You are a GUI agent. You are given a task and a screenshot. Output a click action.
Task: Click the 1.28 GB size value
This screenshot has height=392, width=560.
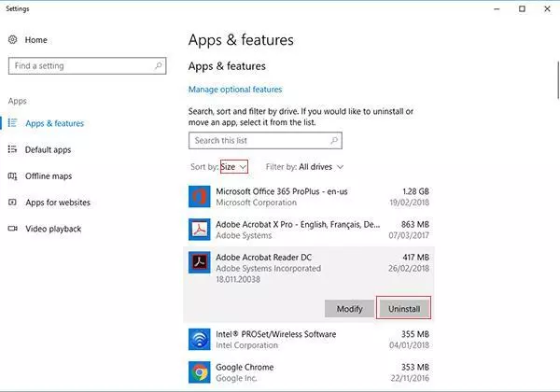tap(415, 191)
